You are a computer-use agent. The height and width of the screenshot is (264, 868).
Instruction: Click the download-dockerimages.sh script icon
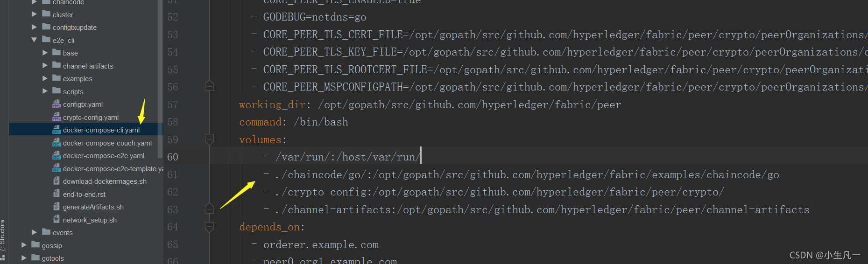point(56,181)
